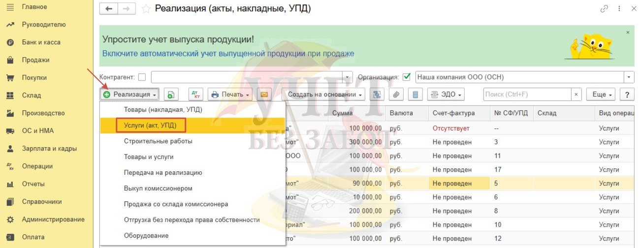Add page to favorites with star icon
This screenshot has width=644, height=248.
(146, 9)
